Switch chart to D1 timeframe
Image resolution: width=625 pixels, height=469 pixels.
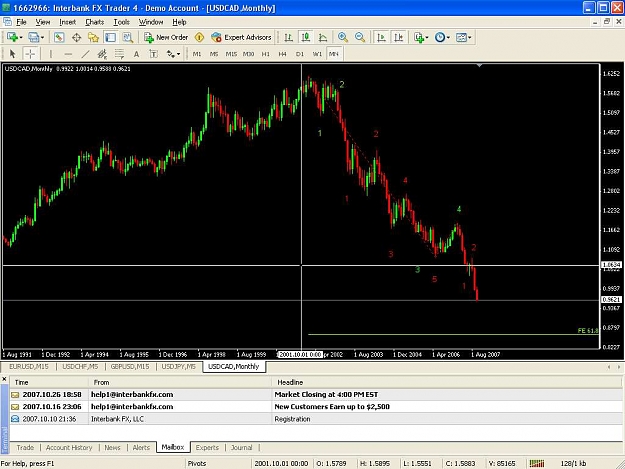[x=300, y=54]
